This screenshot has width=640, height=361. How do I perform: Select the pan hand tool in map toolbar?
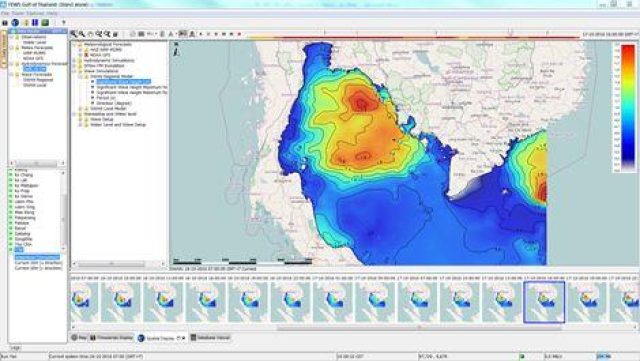90,34
